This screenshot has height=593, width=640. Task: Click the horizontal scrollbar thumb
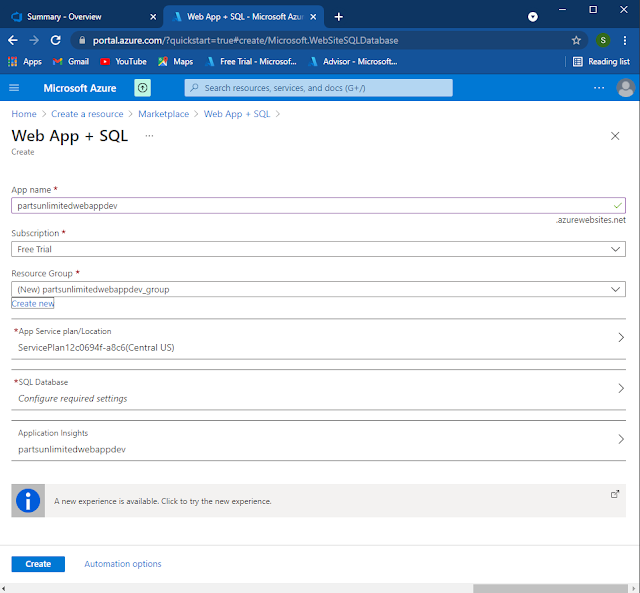click(x=550, y=589)
